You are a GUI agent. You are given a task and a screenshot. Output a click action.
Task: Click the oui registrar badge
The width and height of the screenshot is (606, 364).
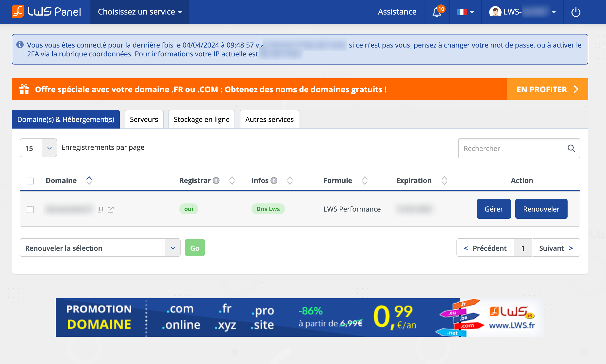[x=189, y=209]
